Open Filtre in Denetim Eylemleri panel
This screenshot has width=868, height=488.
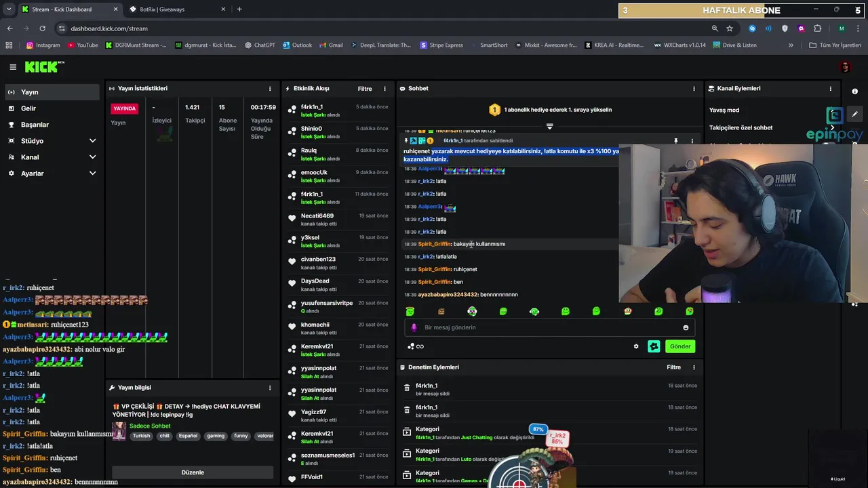click(x=673, y=367)
